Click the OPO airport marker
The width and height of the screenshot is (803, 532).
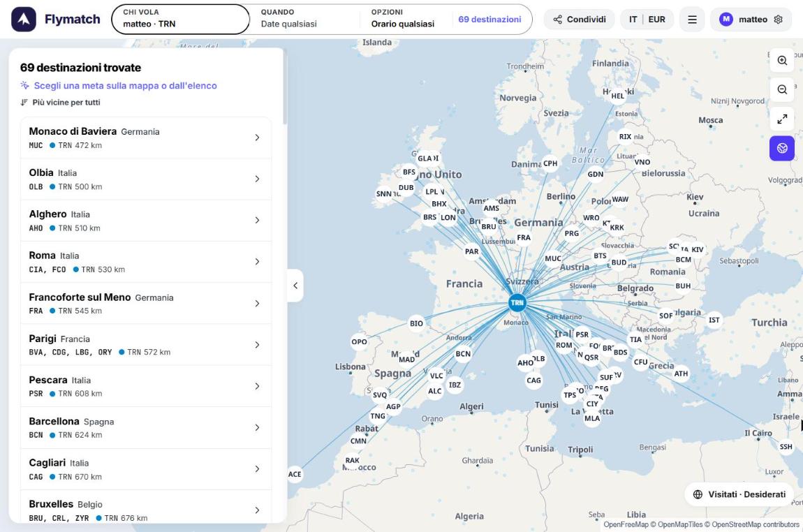(x=359, y=341)
